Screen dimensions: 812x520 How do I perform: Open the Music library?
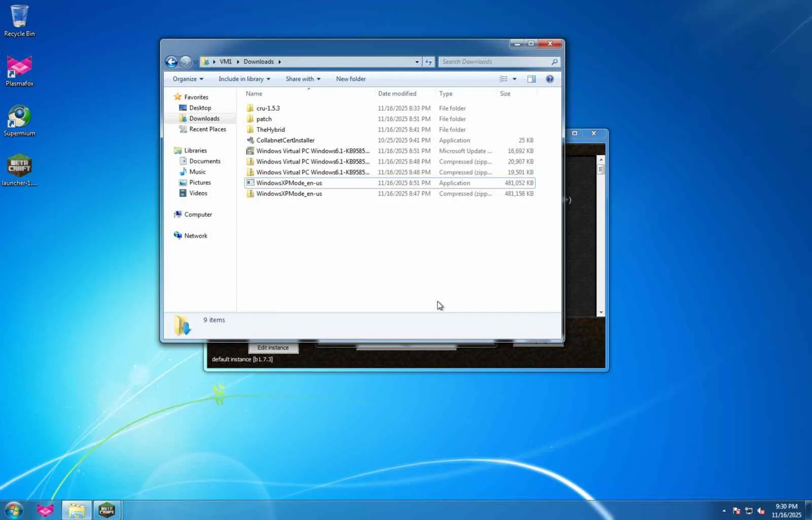pos(197,172)
